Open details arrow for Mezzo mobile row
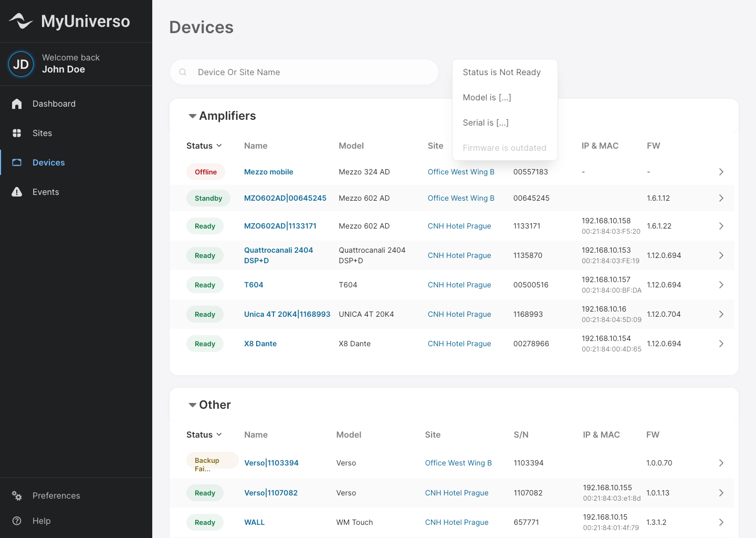The height and width of the screenshot is (538, 756). tap(721, 172)
